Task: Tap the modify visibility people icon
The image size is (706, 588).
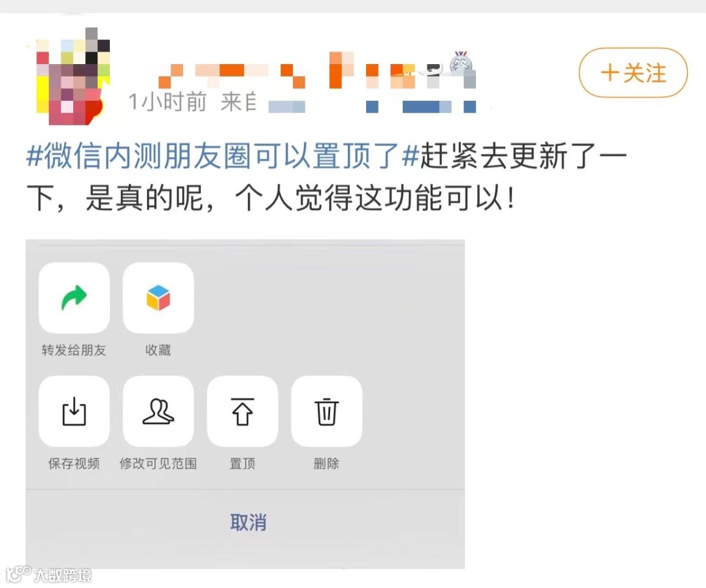Action: pos(158,411)
